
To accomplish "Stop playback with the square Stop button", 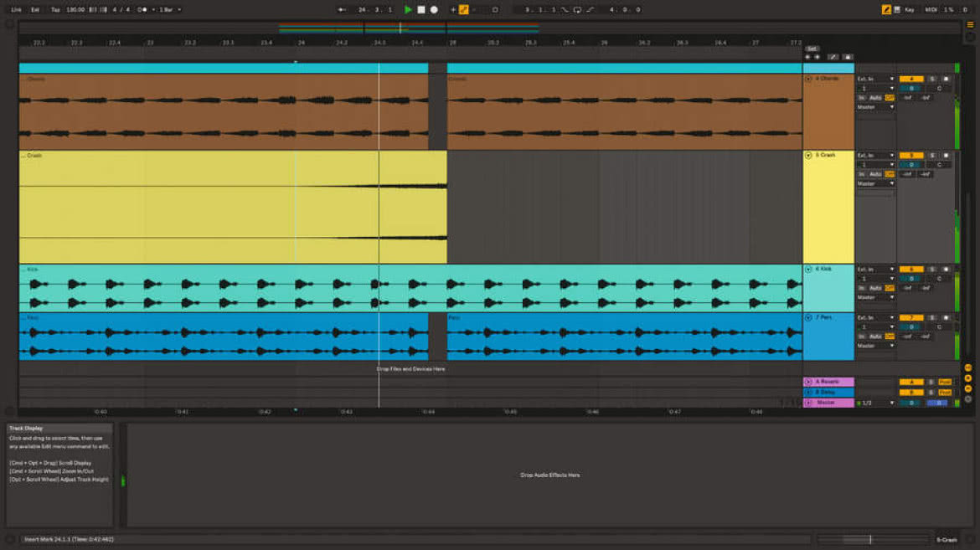I will [x=421, y=9].
